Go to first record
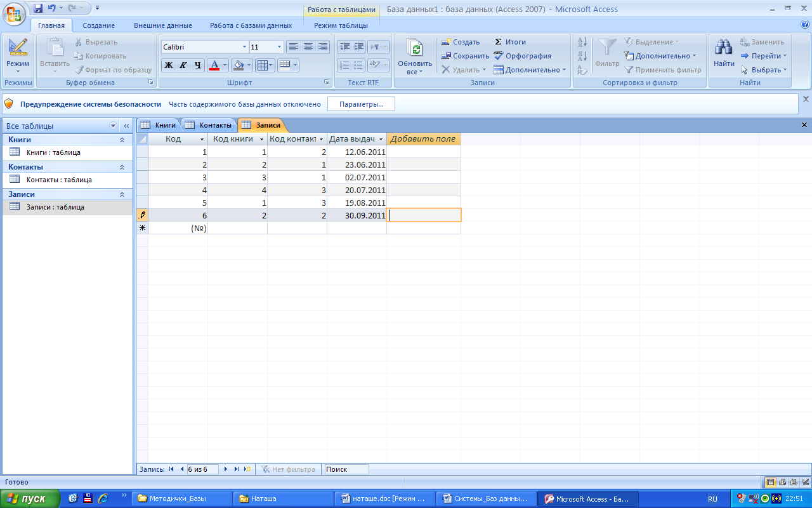Image resolution: width=812 pixels, height=508 pixels. click(x=171, y=469)
